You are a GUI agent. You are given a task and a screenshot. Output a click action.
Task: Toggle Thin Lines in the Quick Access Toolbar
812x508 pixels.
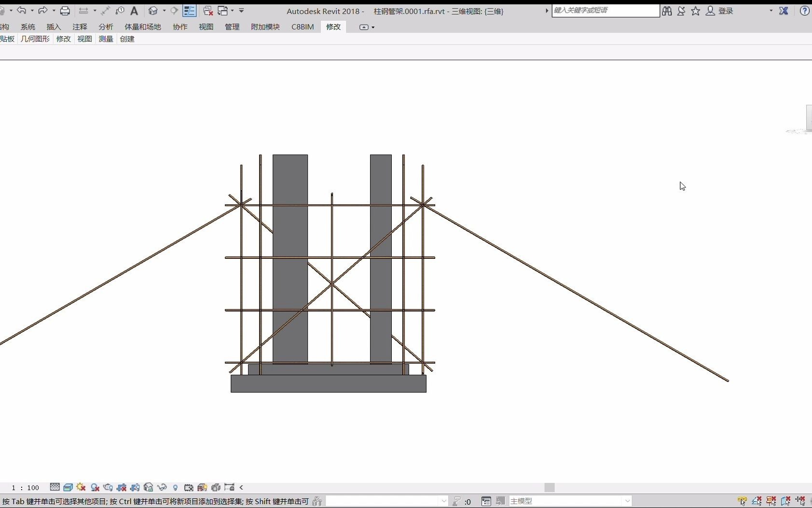point(190,11)
